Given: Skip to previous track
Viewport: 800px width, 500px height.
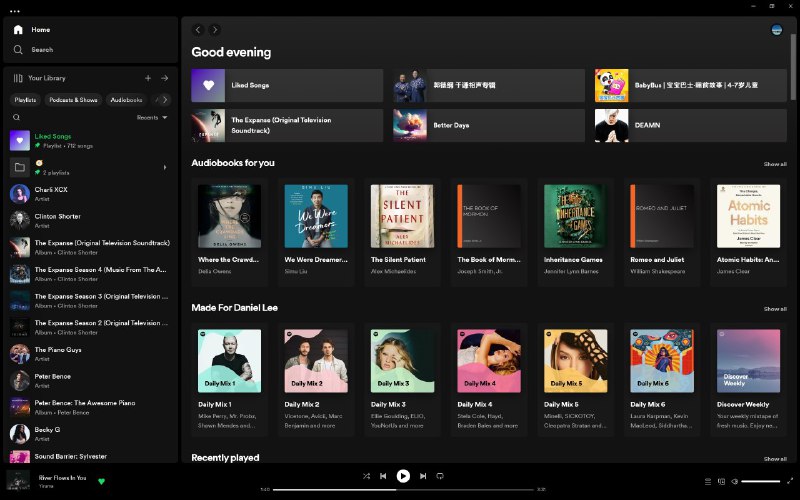Looking at the screenshot, I should point(383,476).
